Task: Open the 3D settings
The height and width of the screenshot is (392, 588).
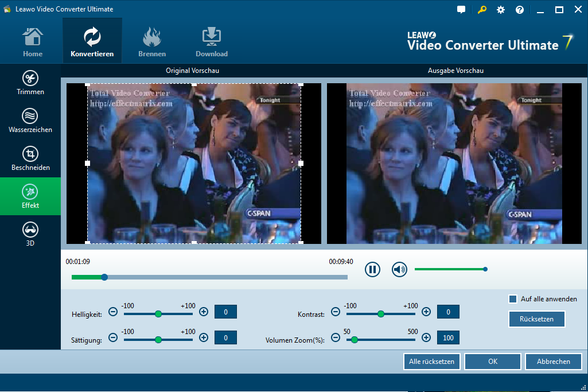Action: tap(30, 234)
